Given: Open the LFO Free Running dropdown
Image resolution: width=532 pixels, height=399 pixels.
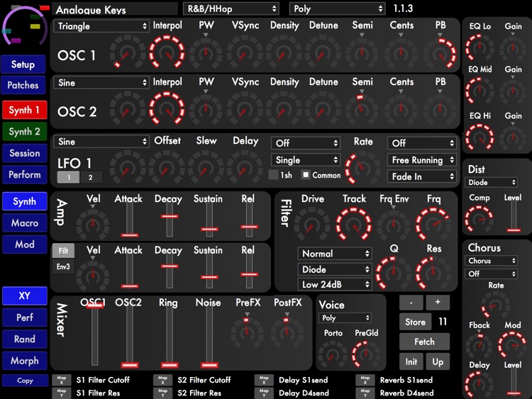Looking at the screenshot, I should tap(422, 159).
